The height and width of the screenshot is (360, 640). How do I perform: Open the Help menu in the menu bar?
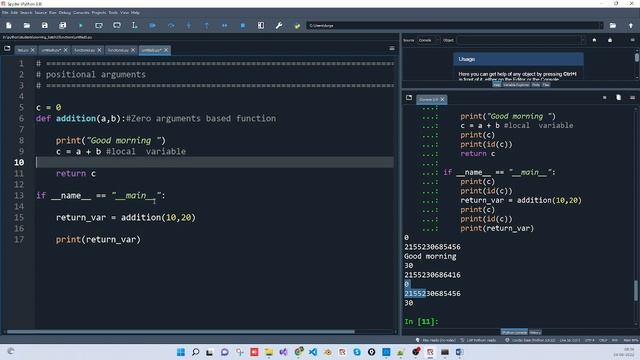pos(135,13)
